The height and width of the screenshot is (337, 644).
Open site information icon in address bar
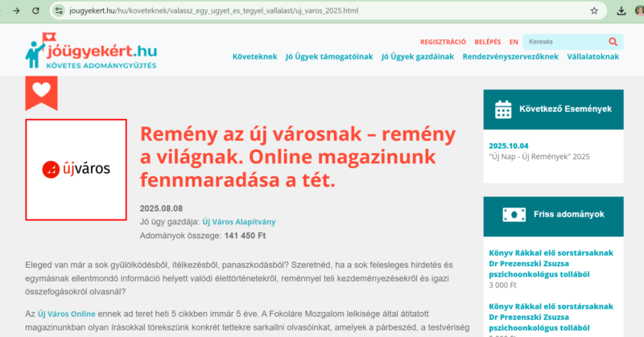click(x=59, y=10)
